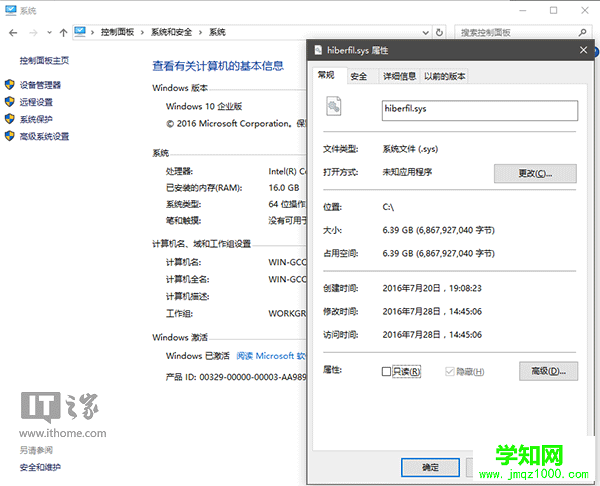Screen dimensions: 600x486
Task: Select the 控制面板 breadcrumb
Action: point(117,32)
